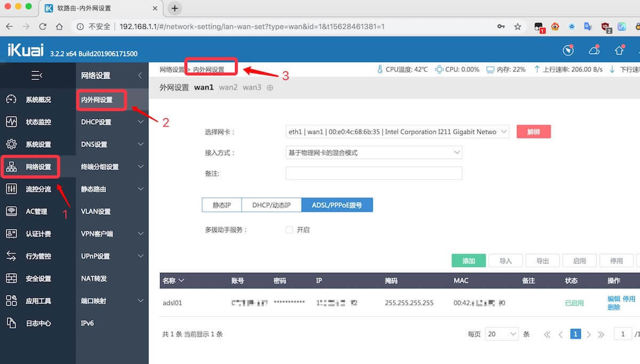
Task: Expand the 接入方式 dropdown
Action: pyautogui.click(x=373, y=152)
